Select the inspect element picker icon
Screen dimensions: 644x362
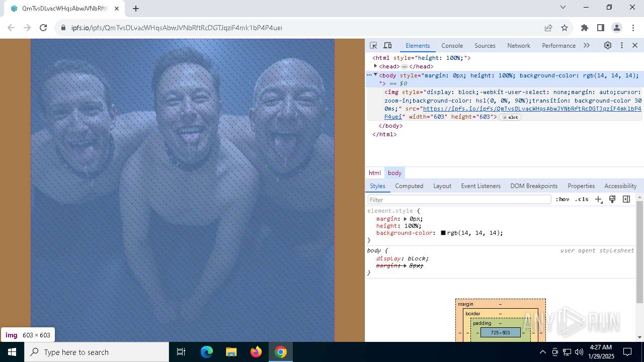[x=373, y=45]
